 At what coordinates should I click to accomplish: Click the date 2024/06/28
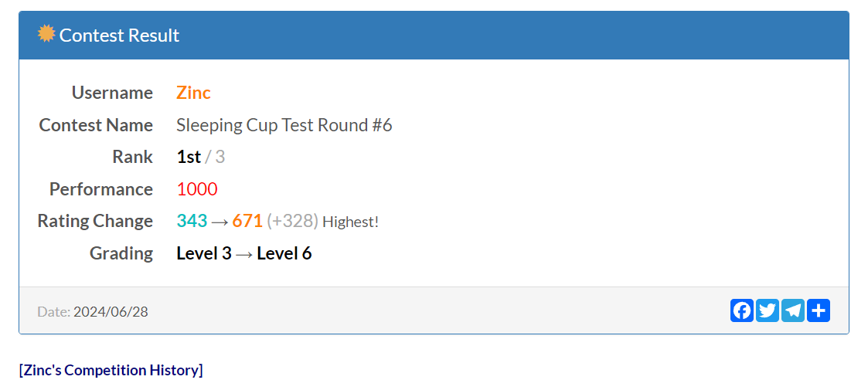tap(111, 312)
